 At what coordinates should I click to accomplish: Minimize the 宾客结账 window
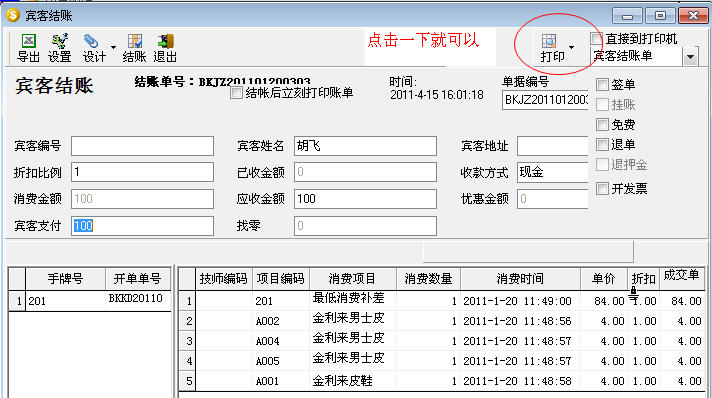627,15
